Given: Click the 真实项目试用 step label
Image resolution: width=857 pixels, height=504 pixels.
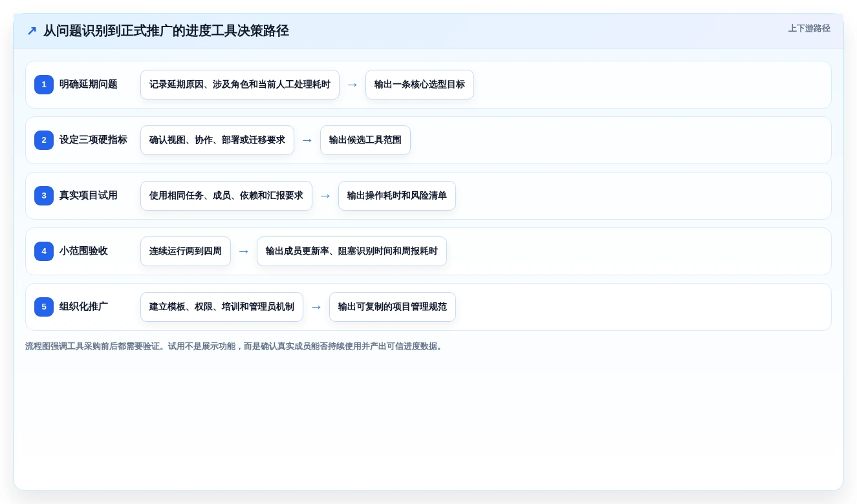Looking at the screenshot, I should pos(89,196).
